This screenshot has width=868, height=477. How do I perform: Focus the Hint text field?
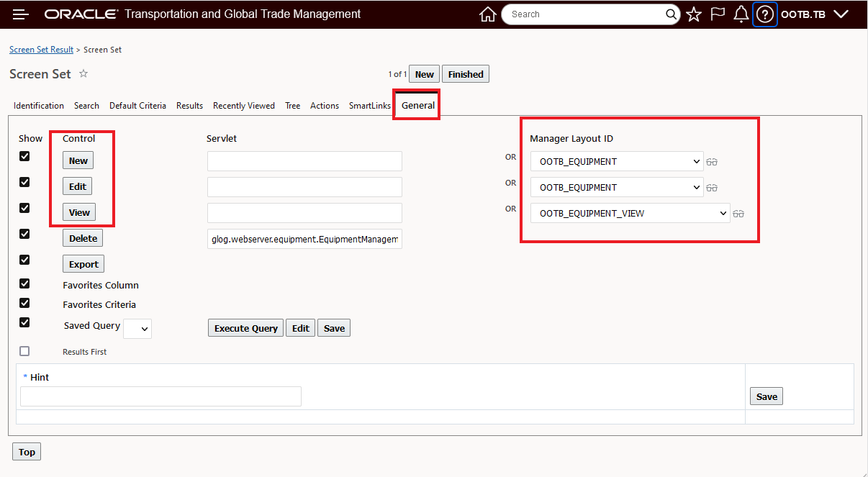[x=161, y=396]
